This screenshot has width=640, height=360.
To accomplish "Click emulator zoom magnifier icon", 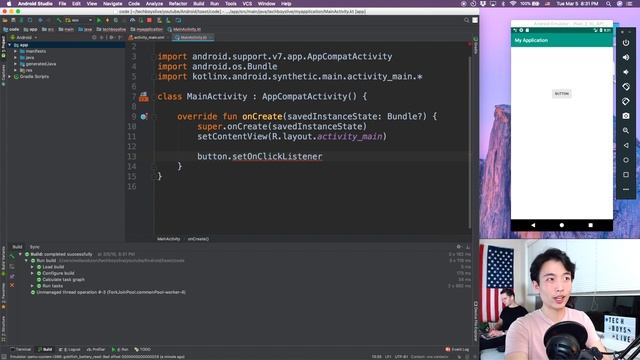I will click(626, 131).
